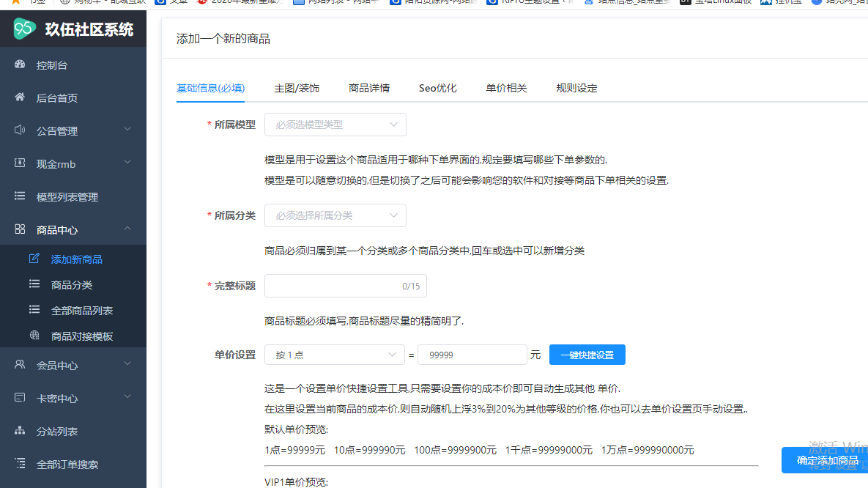Click the 10点=999990元 preview value

(369, 451)
